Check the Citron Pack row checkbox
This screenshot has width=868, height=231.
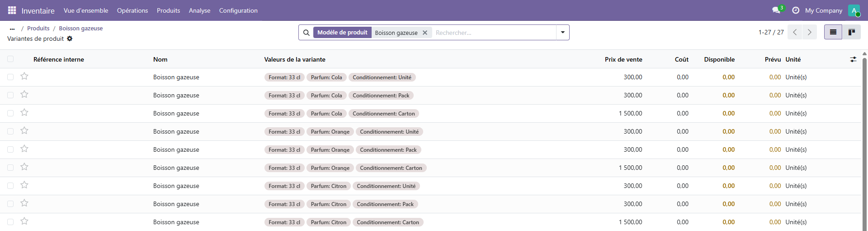10,204
